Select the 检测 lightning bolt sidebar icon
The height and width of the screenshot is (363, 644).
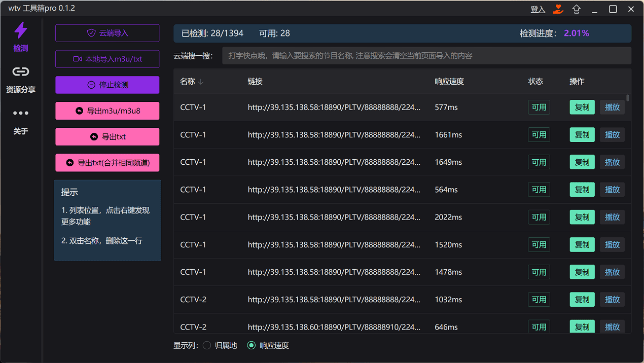pyautogui.click(x=20, y=30)
